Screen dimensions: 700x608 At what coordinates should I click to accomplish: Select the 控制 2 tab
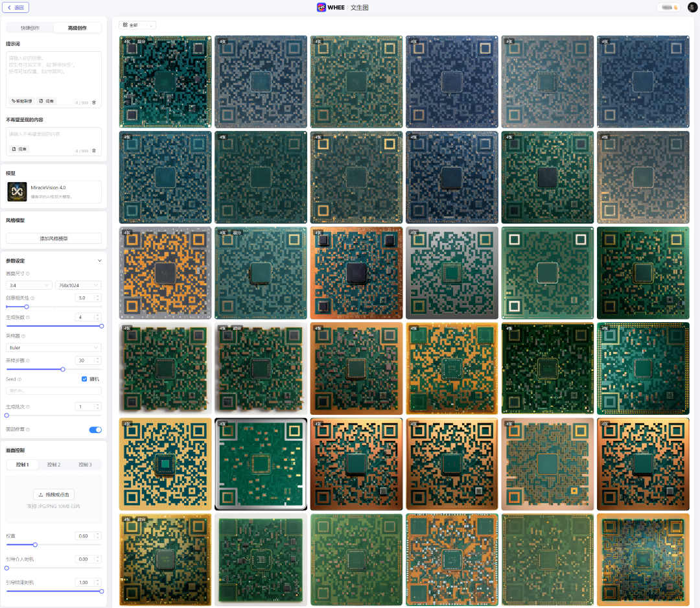pos(54,465)
